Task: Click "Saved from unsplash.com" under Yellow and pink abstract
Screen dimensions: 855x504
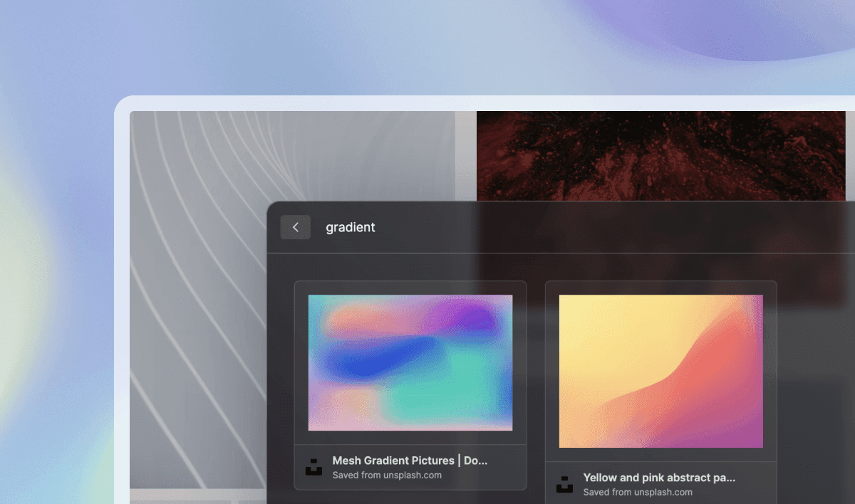Action: [638, 492]
